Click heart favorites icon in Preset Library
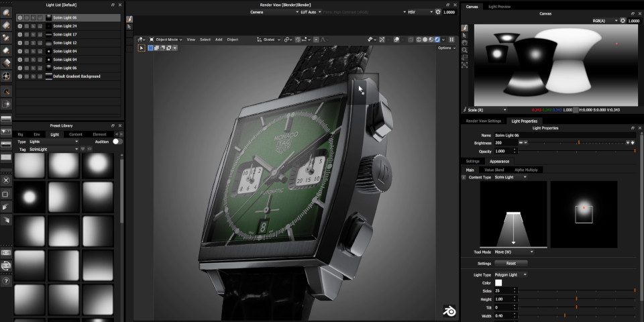The width and height of the screenshot is (644, 322). point(83,149)
